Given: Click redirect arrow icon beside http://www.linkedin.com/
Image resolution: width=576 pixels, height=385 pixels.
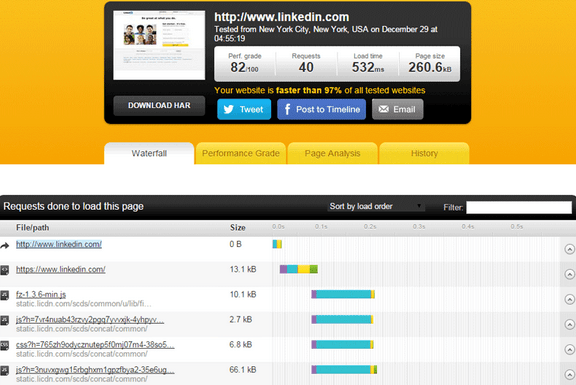Looking at the screenshot, I should [x=5, y=246].
